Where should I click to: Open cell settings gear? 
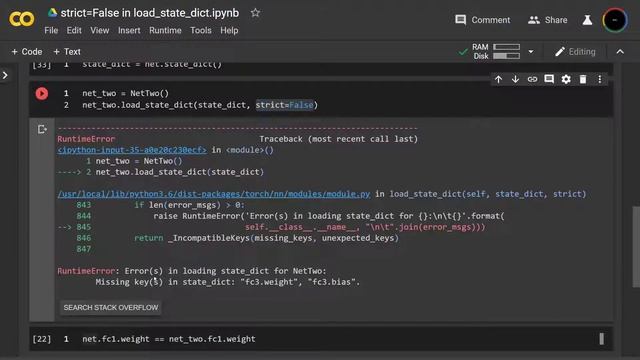pos(566,79)
